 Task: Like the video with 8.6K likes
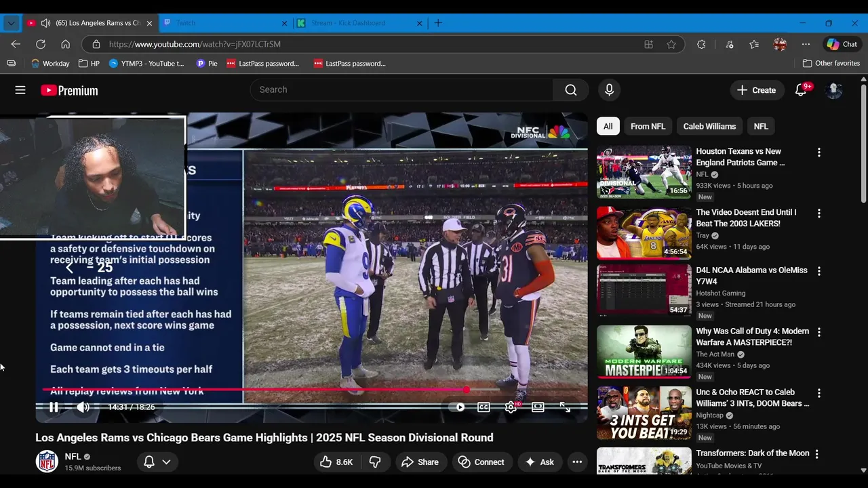pos(336,462)
